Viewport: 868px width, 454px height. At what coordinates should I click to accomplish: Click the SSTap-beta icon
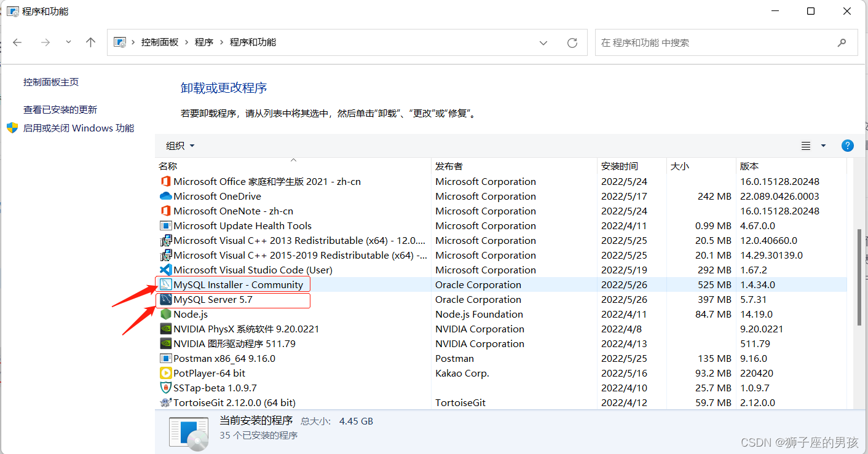pyautogui.click(x=165, y=388)
